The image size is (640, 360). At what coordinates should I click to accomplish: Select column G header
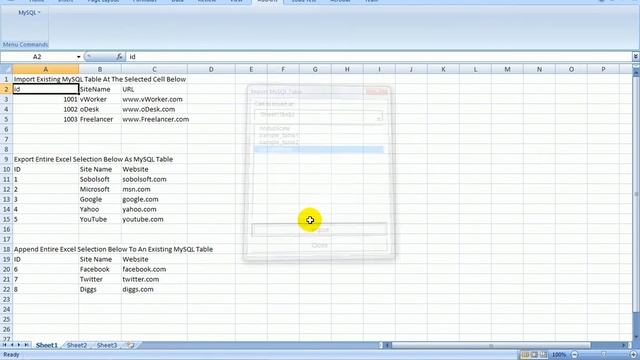click(315, 69)
